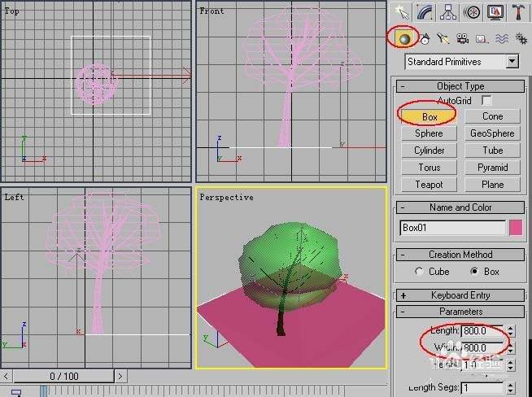The width and height of the screenshot is (532, 397).
Task: Click the Tube primitive button
Action: coord(492,151)
